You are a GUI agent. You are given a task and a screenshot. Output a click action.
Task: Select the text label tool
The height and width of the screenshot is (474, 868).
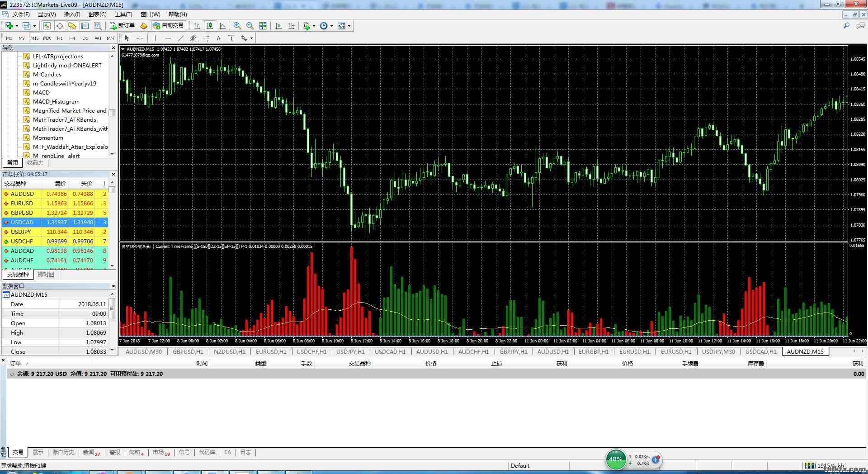[231, 38]
